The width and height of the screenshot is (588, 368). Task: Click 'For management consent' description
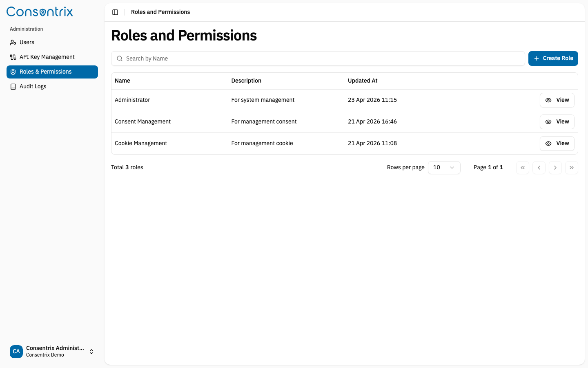tap(264, 122)
